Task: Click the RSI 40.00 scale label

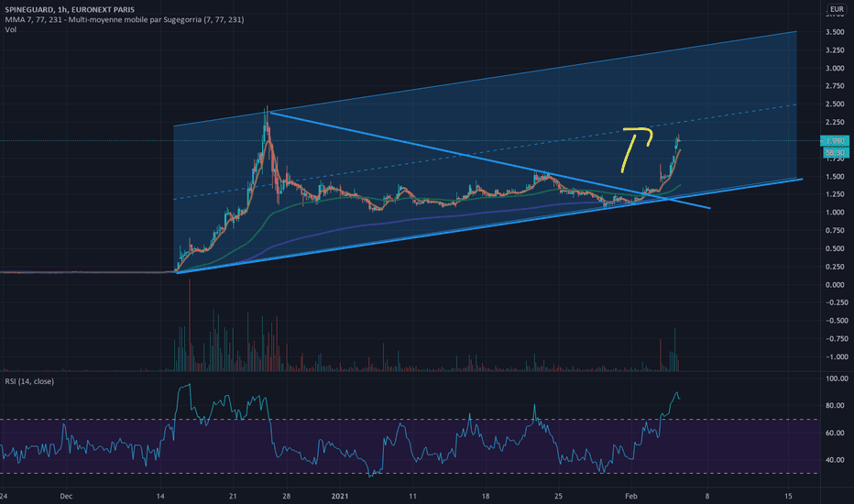Action: (x=837, y=460)
